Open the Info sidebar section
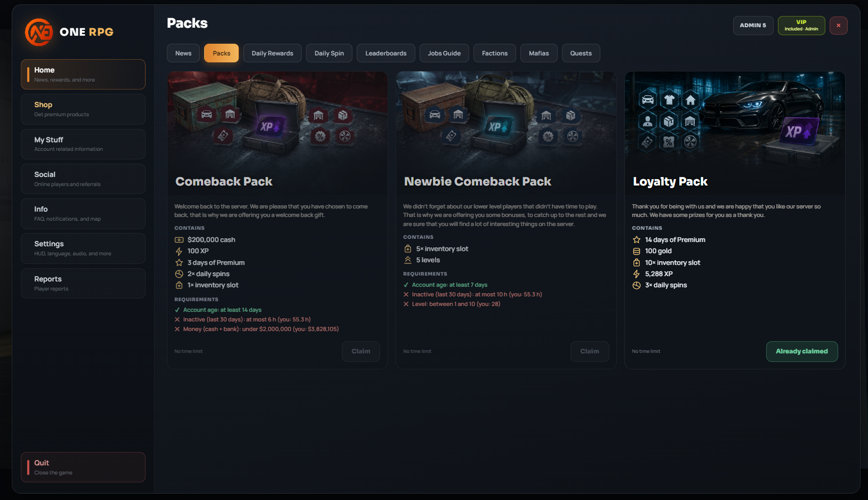The image size is (868, 500). click(x=83, y=214)
